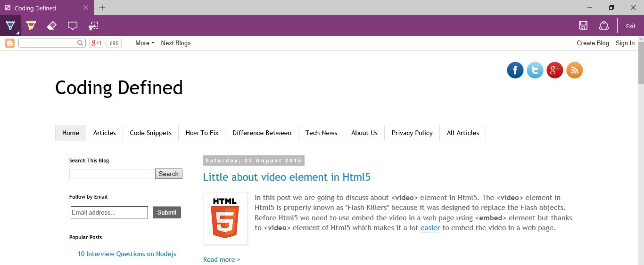The image size is (644, 265).
Task: Open the Code Snippets menu tab
Action: pos(151,133)
